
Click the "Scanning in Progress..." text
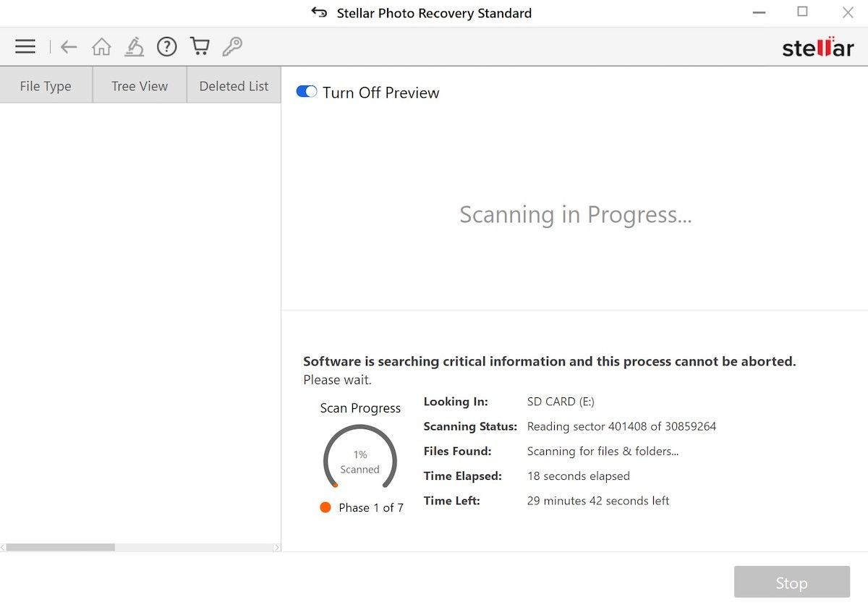pos(576,215)
